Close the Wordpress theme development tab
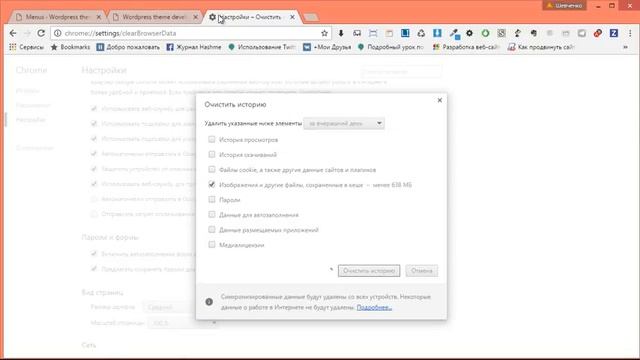The height and width of the screenshot is (360, 640). pyautogui.click(x=196, y=17)
